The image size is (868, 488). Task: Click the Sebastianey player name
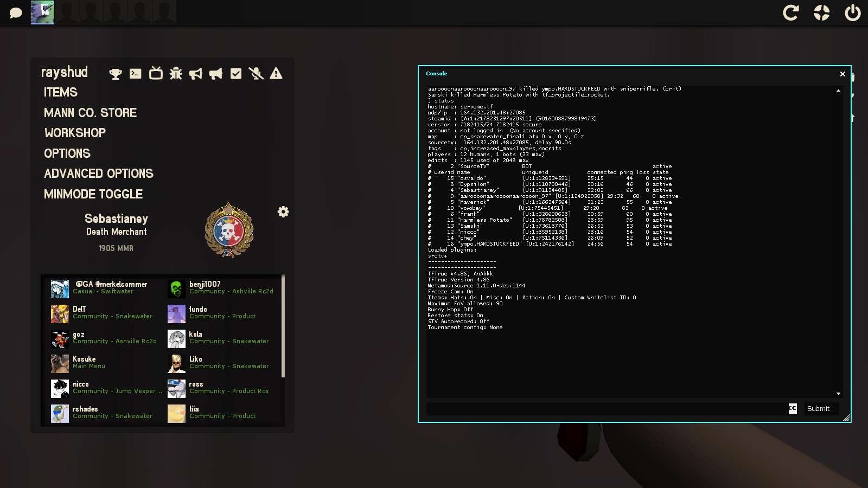[x=116, y=219]
